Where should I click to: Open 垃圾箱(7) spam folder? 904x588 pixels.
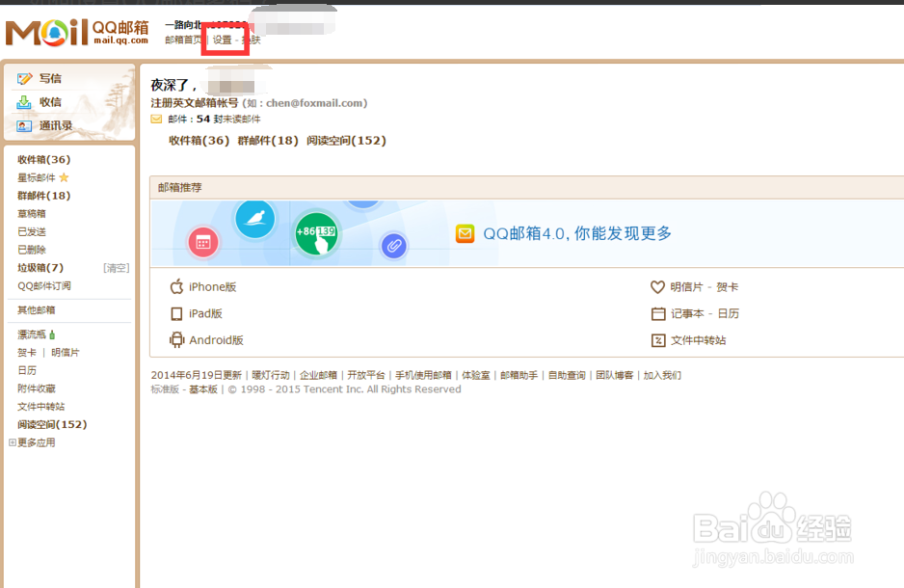tap(40, 267)
